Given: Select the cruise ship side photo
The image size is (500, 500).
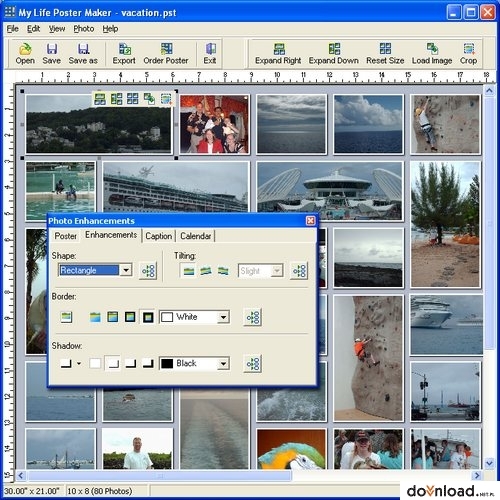Looking at the screenshot, I should click(176, 187).
